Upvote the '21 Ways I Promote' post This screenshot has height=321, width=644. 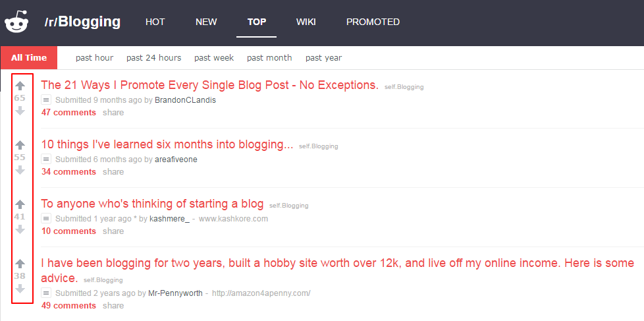(x=20, y=86)
